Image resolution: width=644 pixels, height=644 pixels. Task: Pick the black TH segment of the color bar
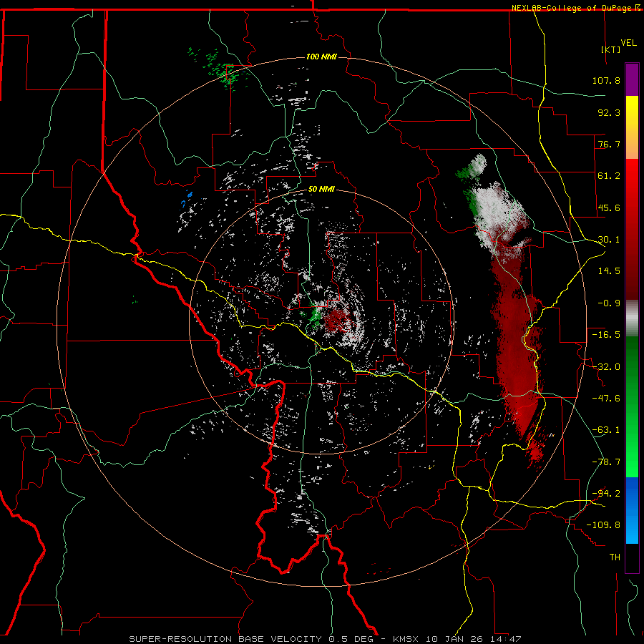[632, 557]
